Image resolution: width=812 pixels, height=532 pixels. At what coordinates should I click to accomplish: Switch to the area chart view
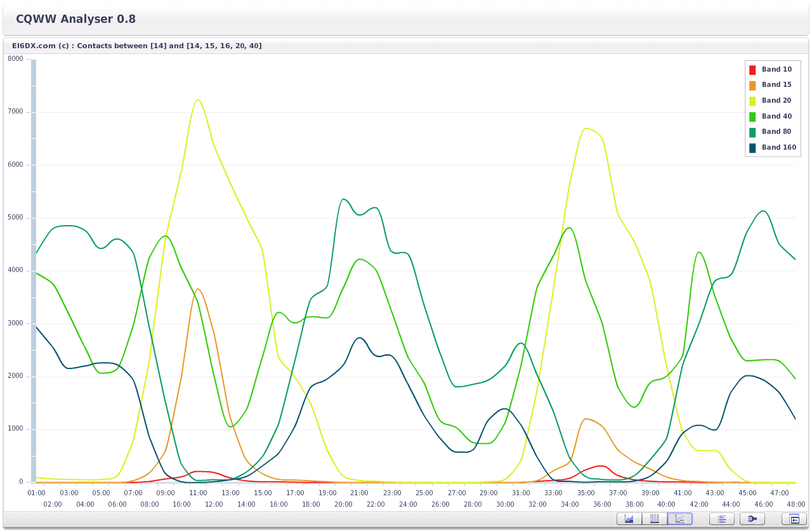tap(629, 519)
